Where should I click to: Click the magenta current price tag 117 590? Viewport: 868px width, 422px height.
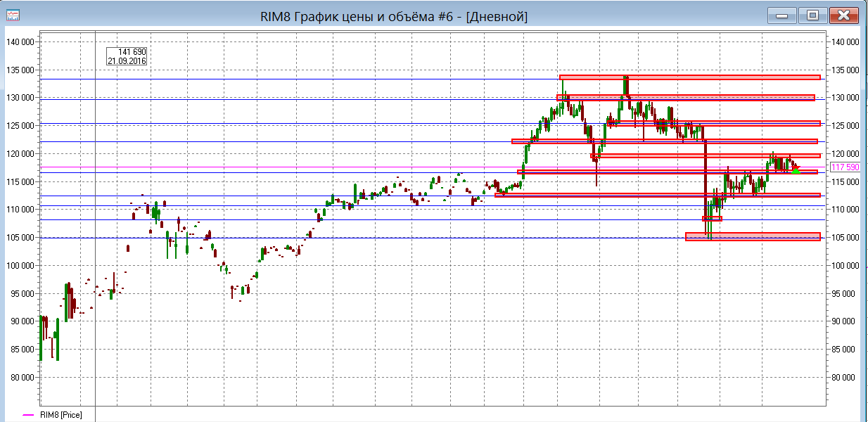point(845,167)
